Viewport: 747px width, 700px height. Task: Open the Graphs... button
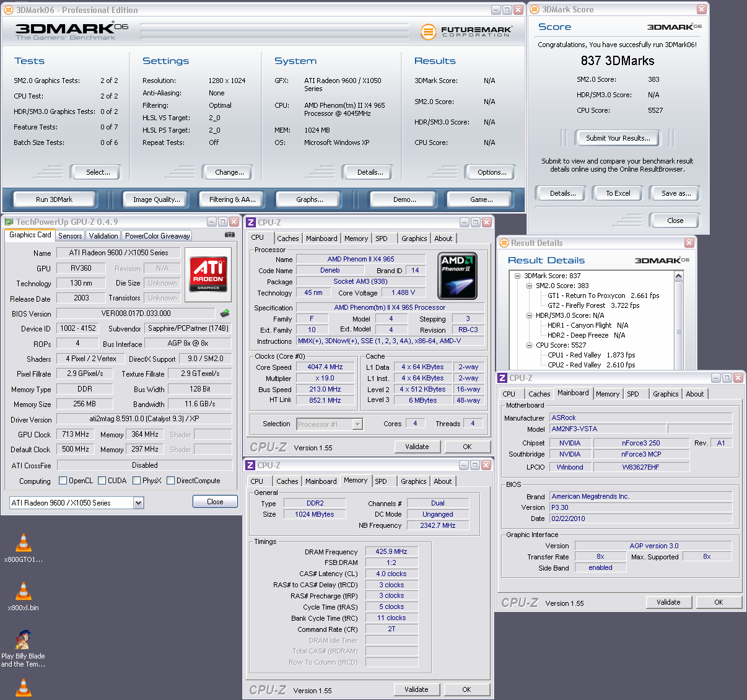[310, 199]
